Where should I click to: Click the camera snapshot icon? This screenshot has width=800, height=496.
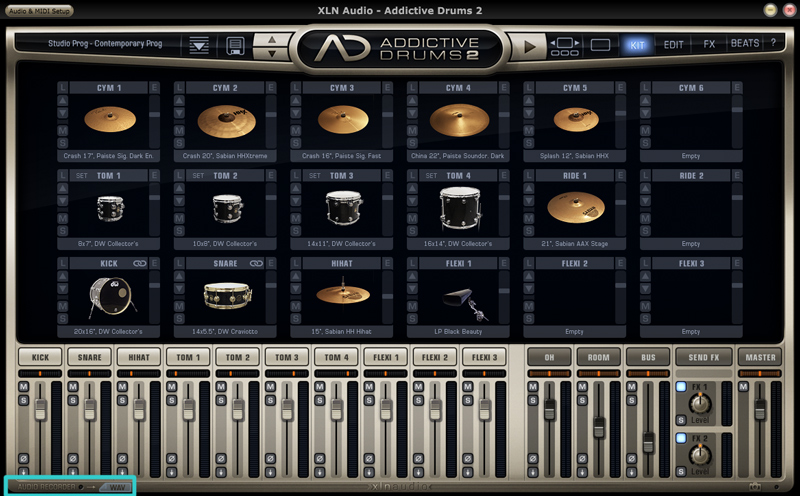coord(755,487)
